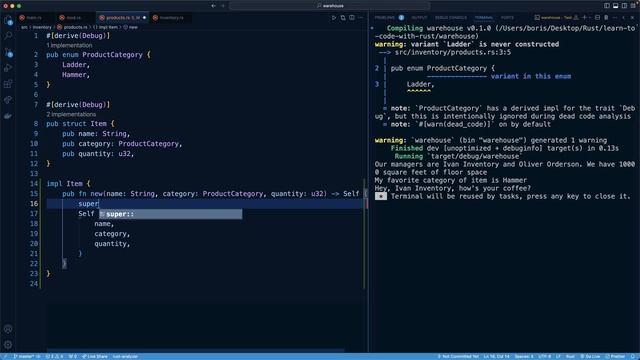Viewport: 640px width, 360px height.
Task: Split the terminal panel
Action: pos(598,18)
